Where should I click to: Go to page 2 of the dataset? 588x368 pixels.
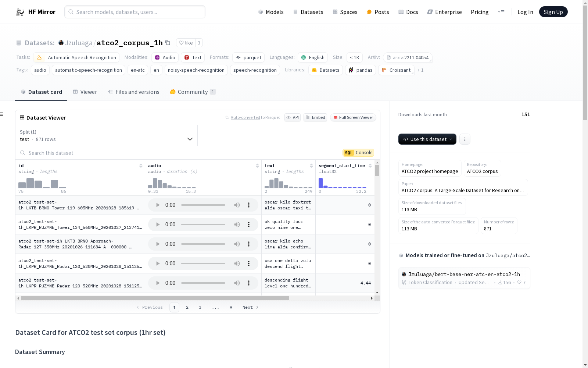pyautogui.click(x=187, y=307)
